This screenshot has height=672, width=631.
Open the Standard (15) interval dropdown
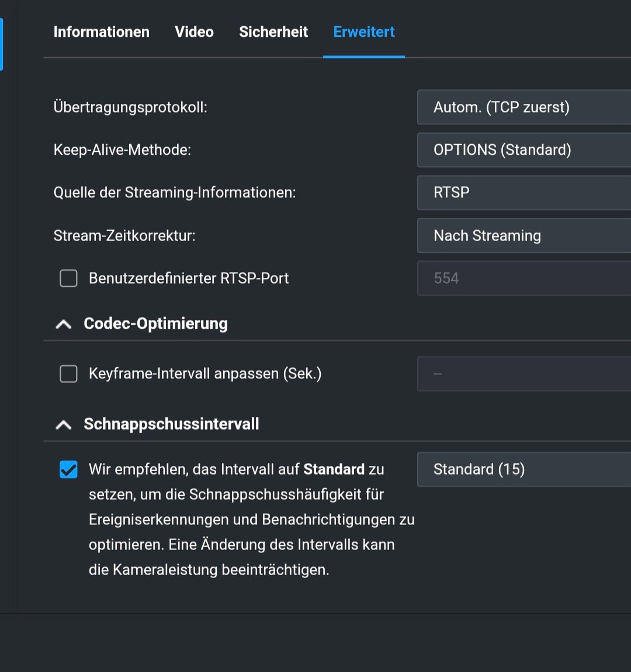click(x=523, y=469)
